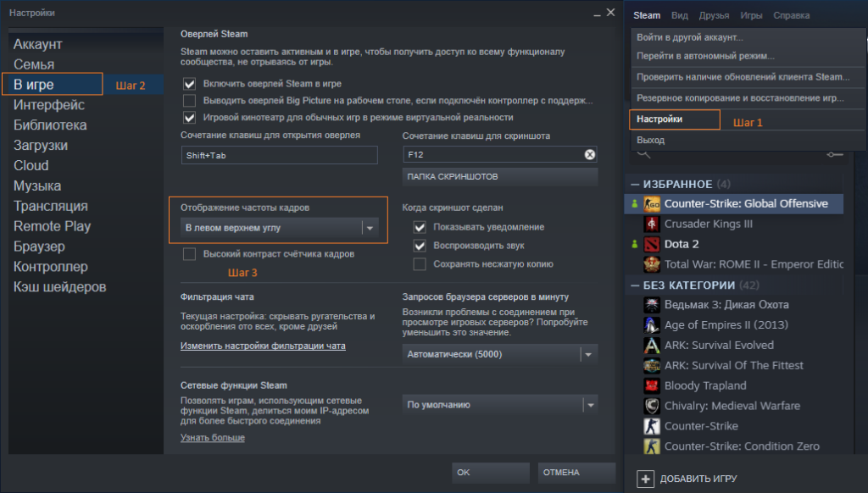Click the Bloody Trapland game icon
This screenshot has width=868, height=493.
pos(652,385)
